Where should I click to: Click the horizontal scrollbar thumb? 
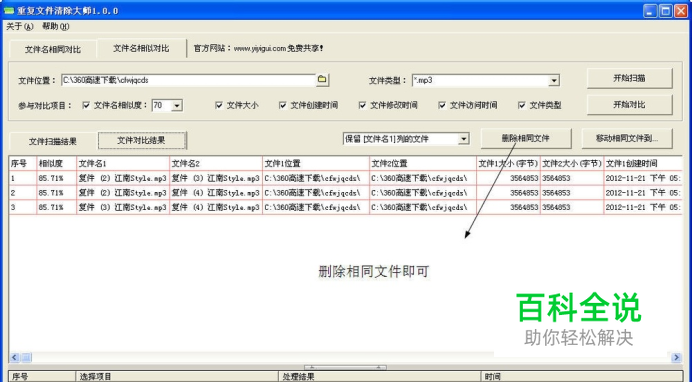point(26,357)
